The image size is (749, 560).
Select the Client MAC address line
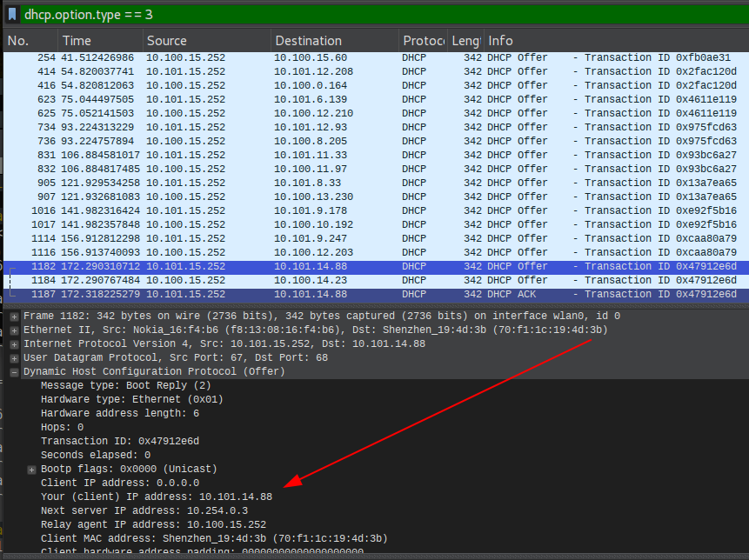coord(213,539)
